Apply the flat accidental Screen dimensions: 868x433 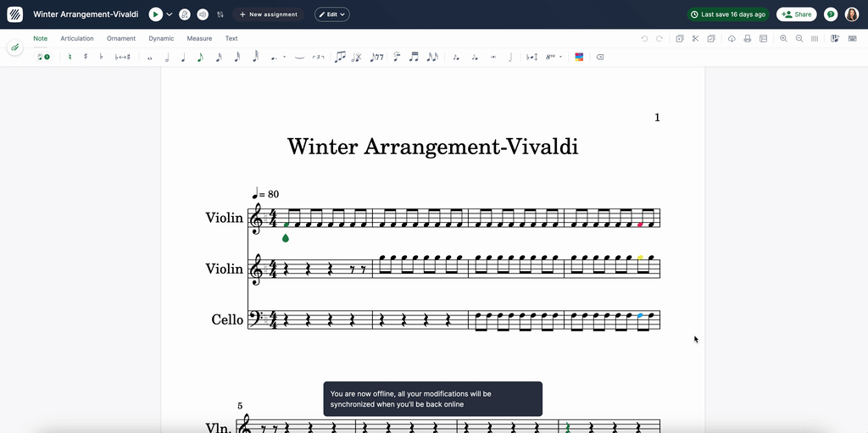(102, 57)
